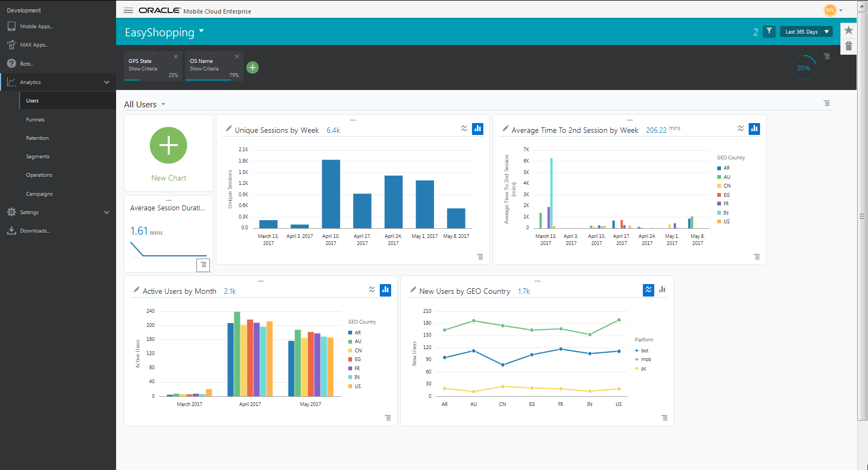Click the 6.4k unique sessions value
The image size is (868, 470).
(x=333, y=131)
